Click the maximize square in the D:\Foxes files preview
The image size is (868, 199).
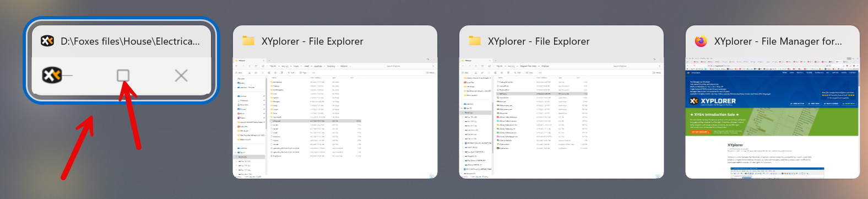(x=123, y=76)
